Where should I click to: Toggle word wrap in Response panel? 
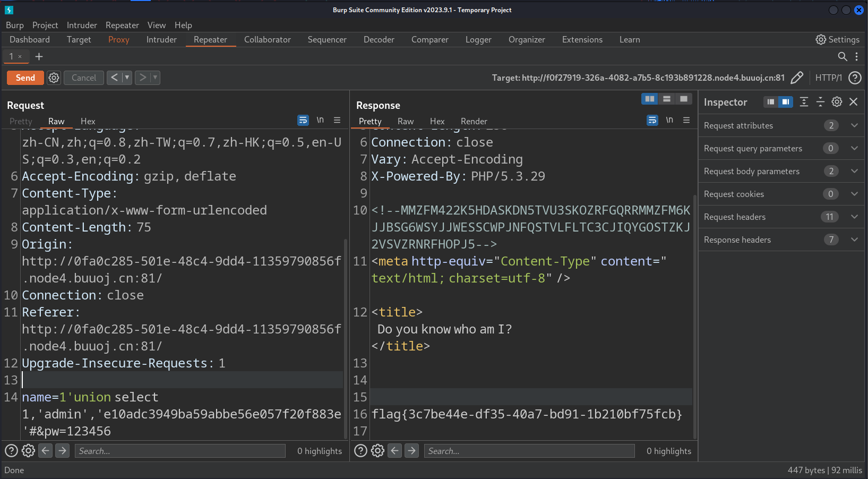(652, 121)
